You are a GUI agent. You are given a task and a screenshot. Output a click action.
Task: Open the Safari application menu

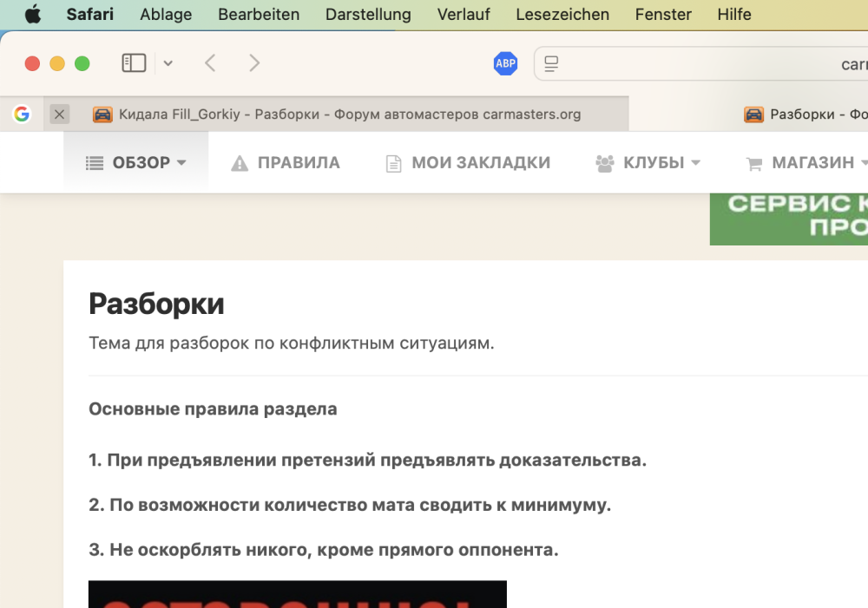pyautogui.click(x=89, y=14)
